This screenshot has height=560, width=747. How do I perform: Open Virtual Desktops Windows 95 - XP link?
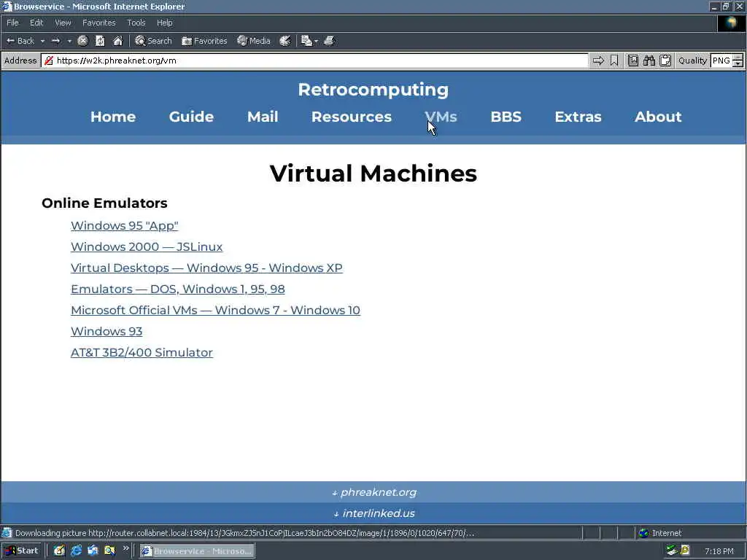pos(206,268)
